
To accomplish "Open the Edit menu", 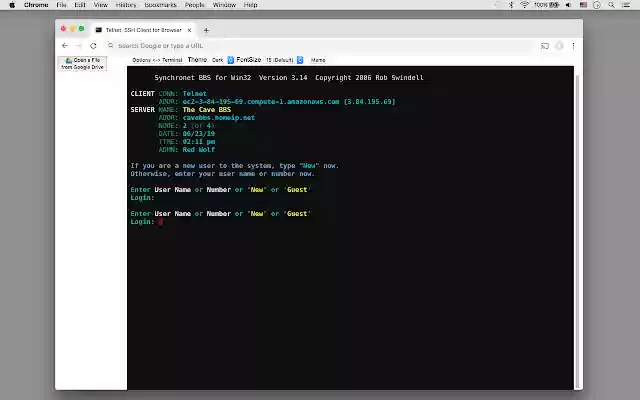I will click(80, 5).
